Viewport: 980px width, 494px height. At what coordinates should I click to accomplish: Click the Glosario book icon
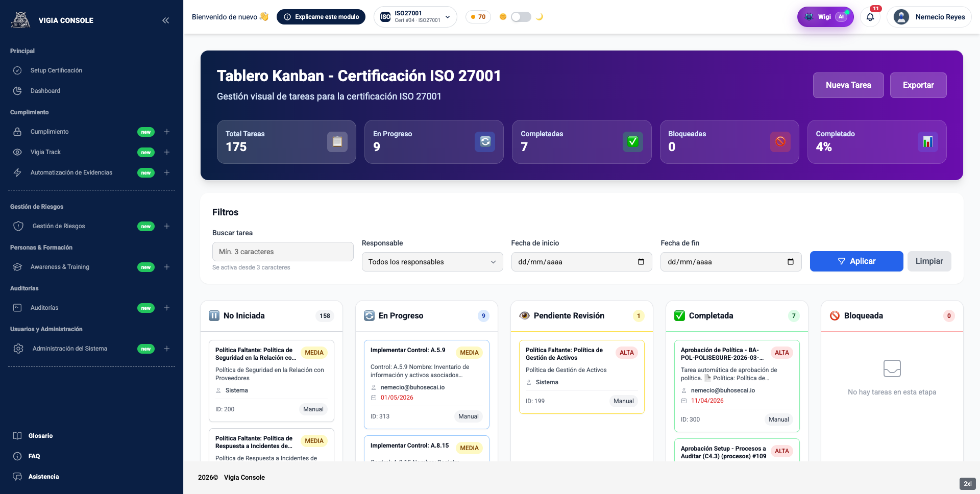(17, 436)
